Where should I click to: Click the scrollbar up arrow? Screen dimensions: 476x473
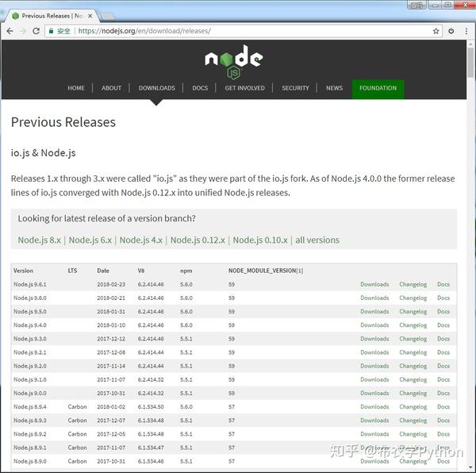[470, 44]
